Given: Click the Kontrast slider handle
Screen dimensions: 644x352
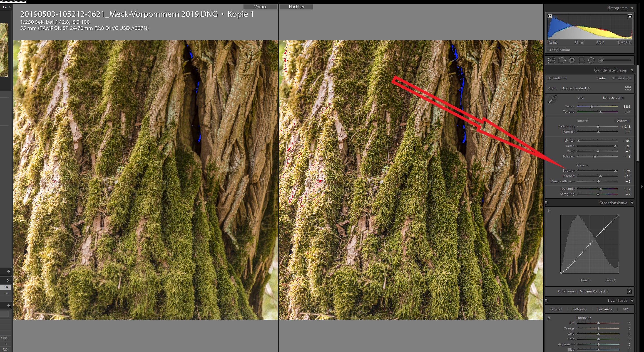Looking at the screenshot, I should point(598,132).
